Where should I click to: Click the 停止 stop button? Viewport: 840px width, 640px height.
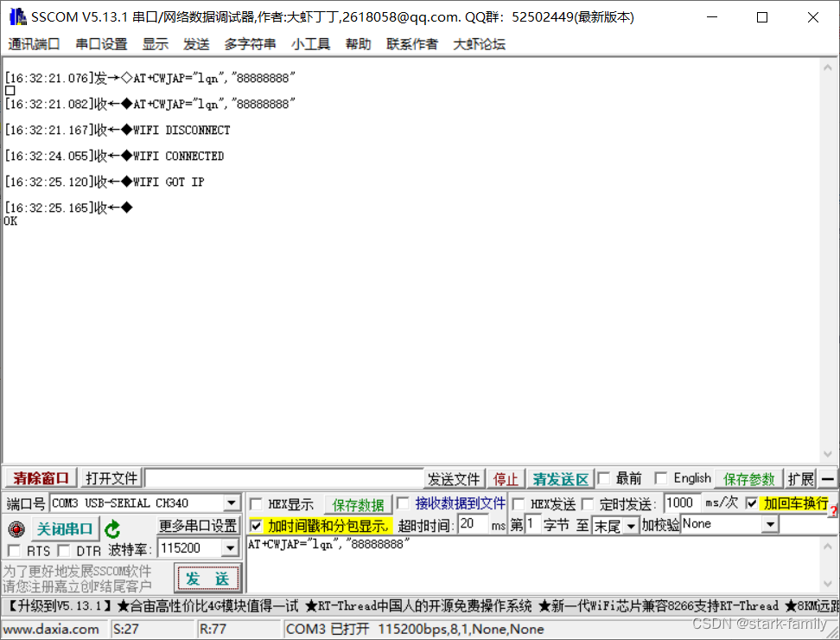coord(506,478)
